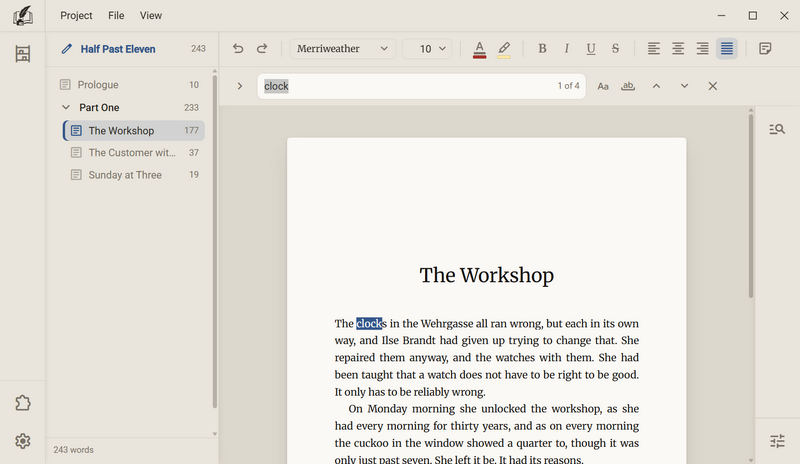This screenshot has height=464, width=800.
Task: Toggle bold formatting
Action: click(542, 48)
